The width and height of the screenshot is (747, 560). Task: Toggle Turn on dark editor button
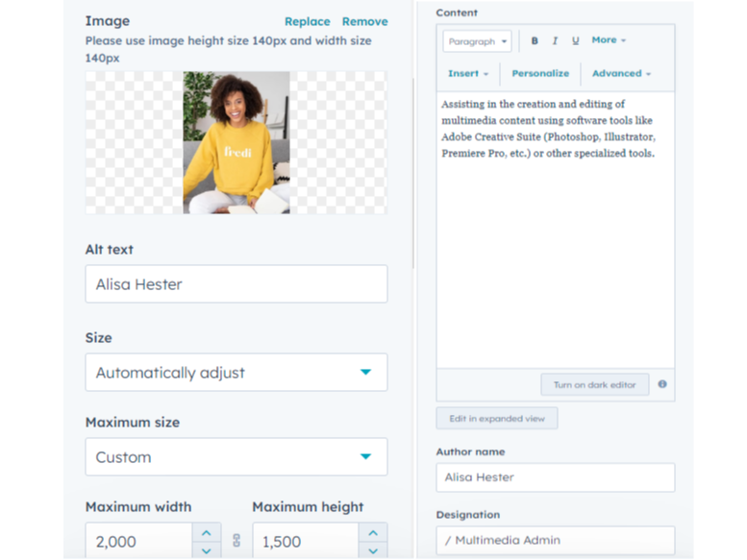click(x=594, y=385)
